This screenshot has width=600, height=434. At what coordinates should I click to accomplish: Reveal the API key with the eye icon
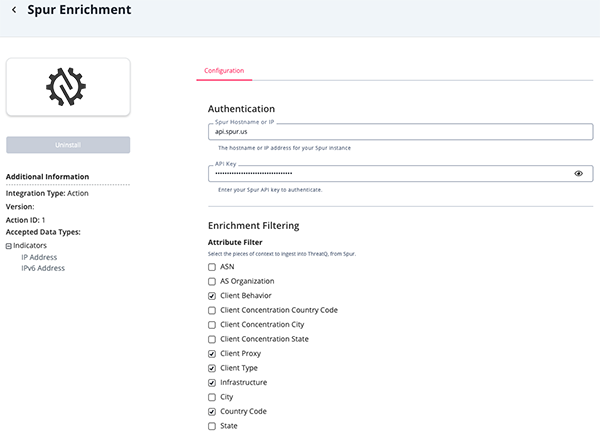point(578,174)
